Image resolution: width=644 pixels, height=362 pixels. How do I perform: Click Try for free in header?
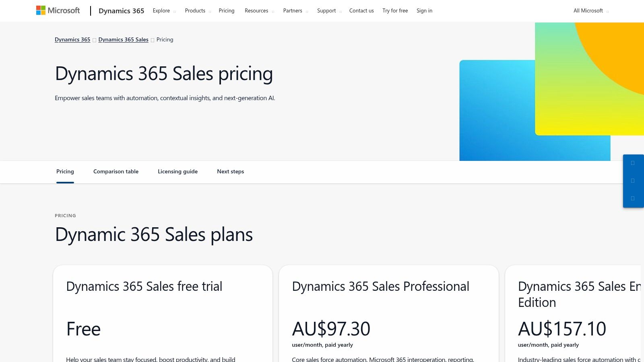coord(395,11)
